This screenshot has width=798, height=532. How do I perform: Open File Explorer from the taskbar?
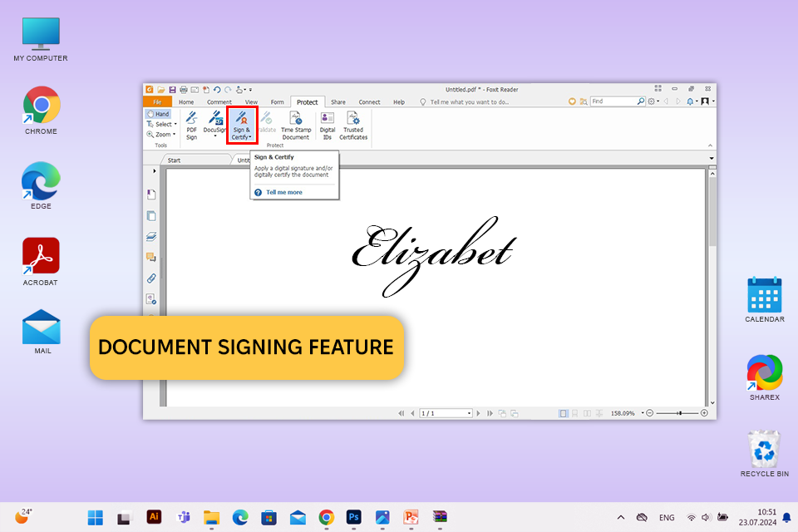(x=211, y=517)
